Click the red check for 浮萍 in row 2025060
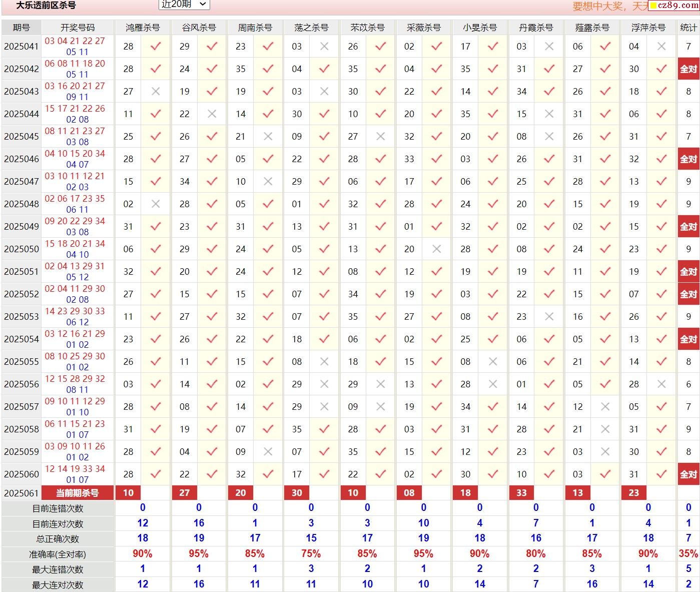 [661, 474]
